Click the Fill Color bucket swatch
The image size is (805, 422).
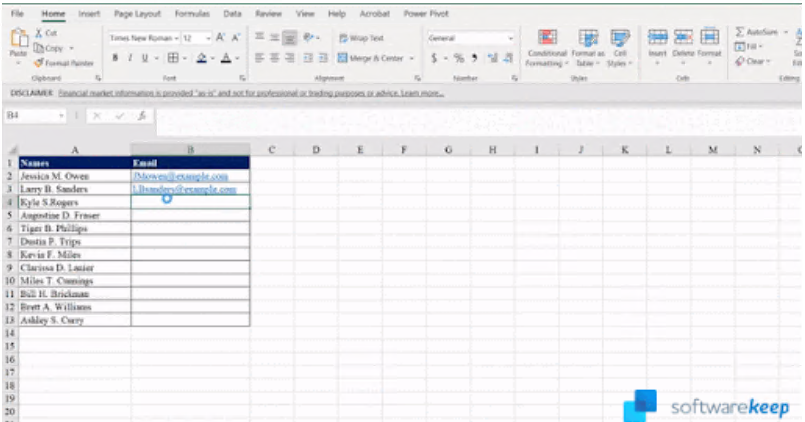click(201, 58)
